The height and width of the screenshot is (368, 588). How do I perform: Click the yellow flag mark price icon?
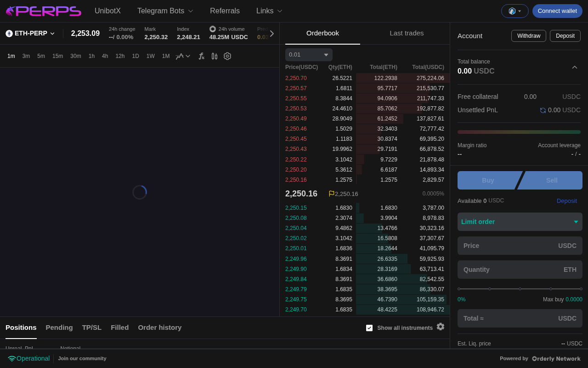pos(331,194)
